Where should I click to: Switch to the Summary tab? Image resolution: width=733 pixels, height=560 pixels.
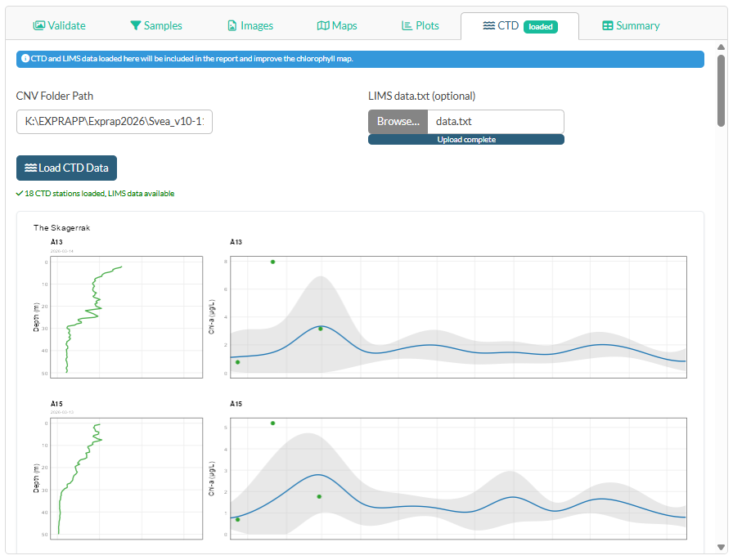[631, 26]
